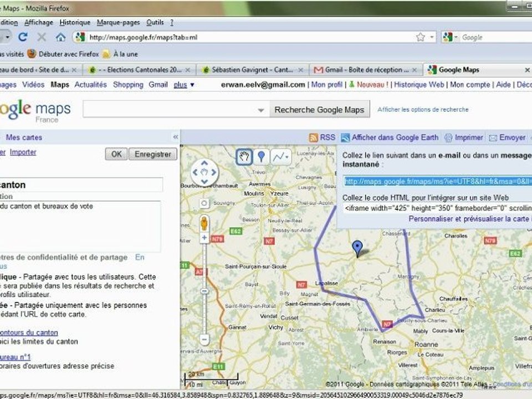Open the back button history dropdown
The image size is (532, 399).
7,37
